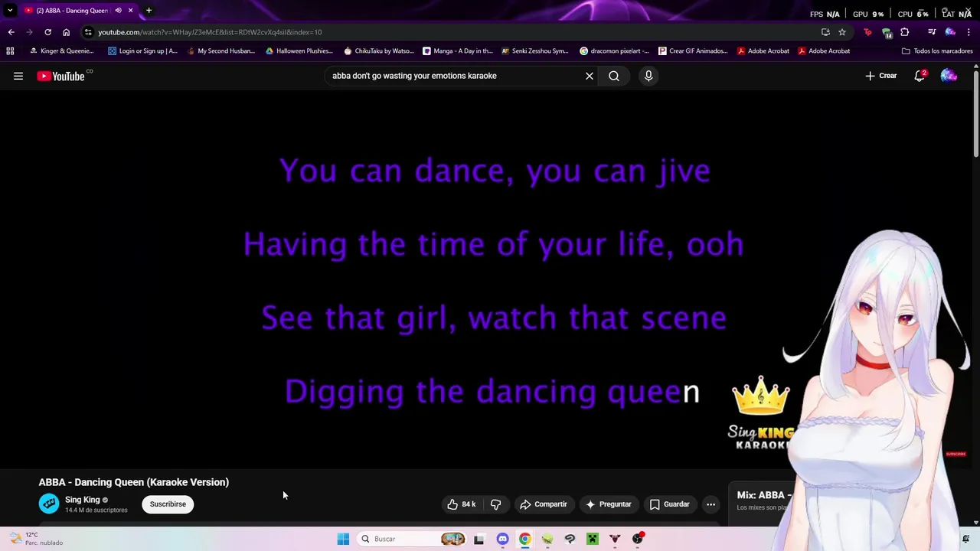Screen dimensions: 980x551
Task: Open My Second Husban... bookmark
Action: [x=221, y=51]
